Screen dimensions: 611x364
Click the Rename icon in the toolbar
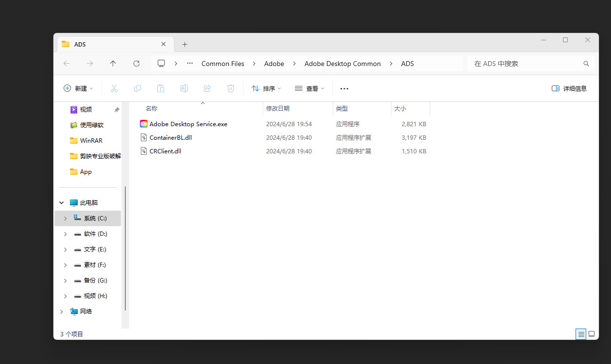pyautogui.click(x=184, y=88)
